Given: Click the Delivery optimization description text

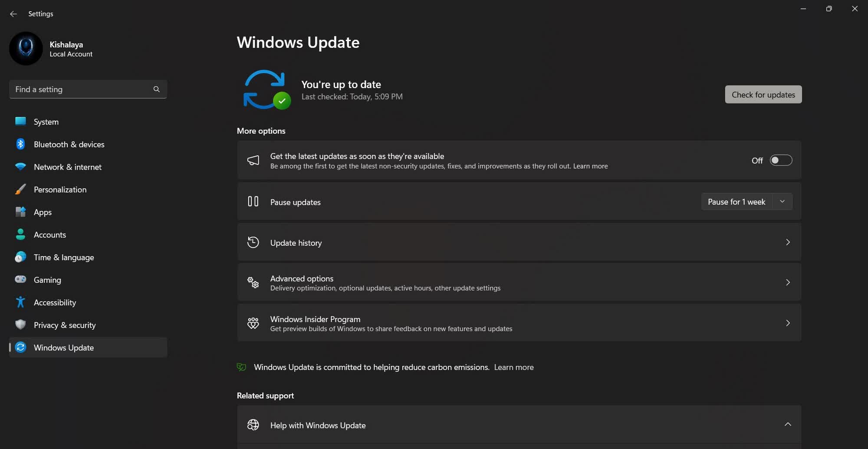Looking at the screenshot, I should pyautogui.click(x=385, y=288).
